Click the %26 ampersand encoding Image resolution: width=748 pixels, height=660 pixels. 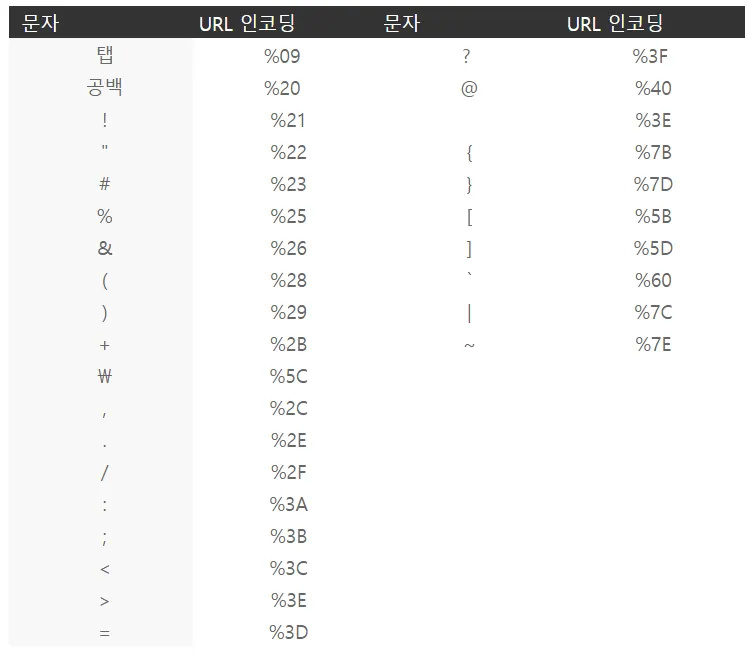click(x=288, y=248)
